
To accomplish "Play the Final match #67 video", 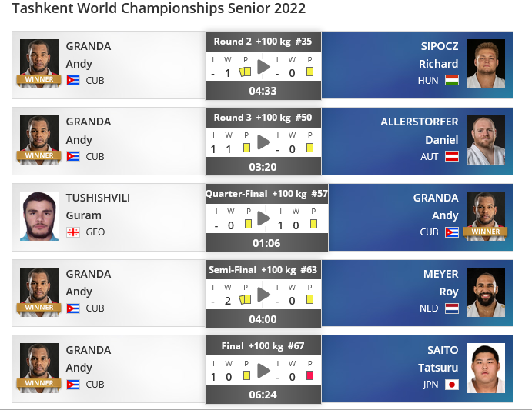I will click(263, 371).
